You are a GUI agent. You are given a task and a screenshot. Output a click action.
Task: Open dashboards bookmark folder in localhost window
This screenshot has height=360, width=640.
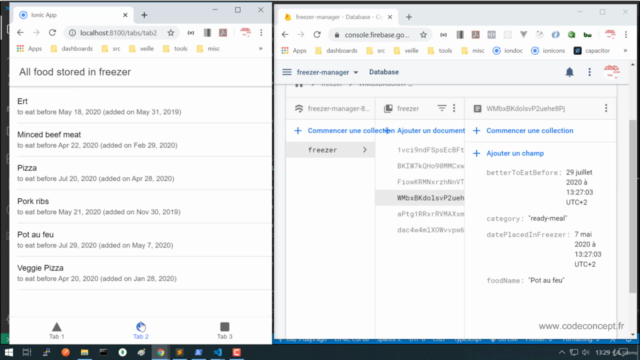coord(72,49)
